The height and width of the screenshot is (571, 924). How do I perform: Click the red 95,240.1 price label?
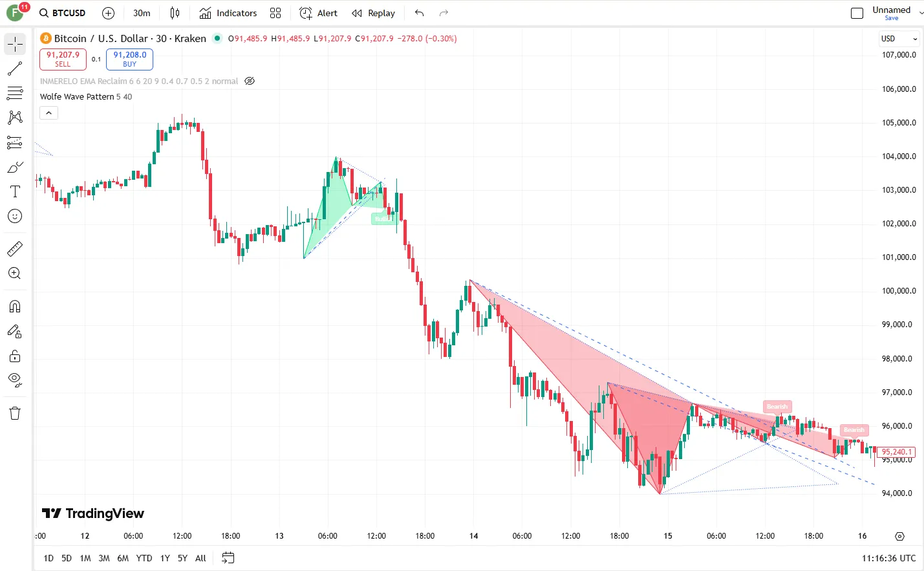[896, 452]
